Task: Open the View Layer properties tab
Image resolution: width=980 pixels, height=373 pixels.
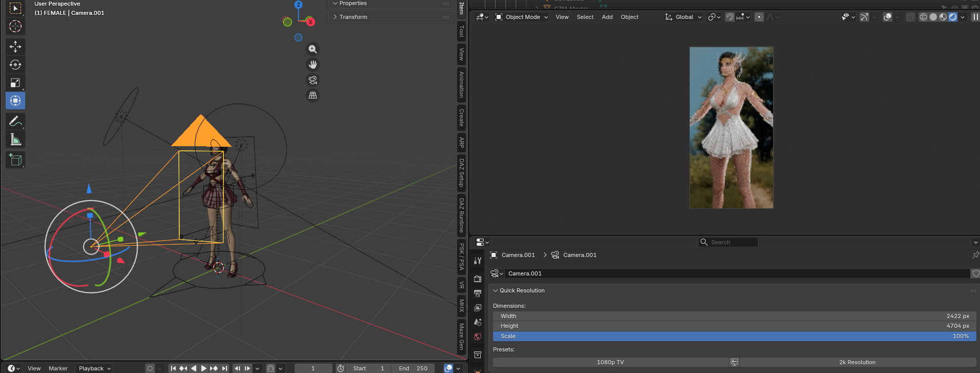Action: click(x=478, y=307)
